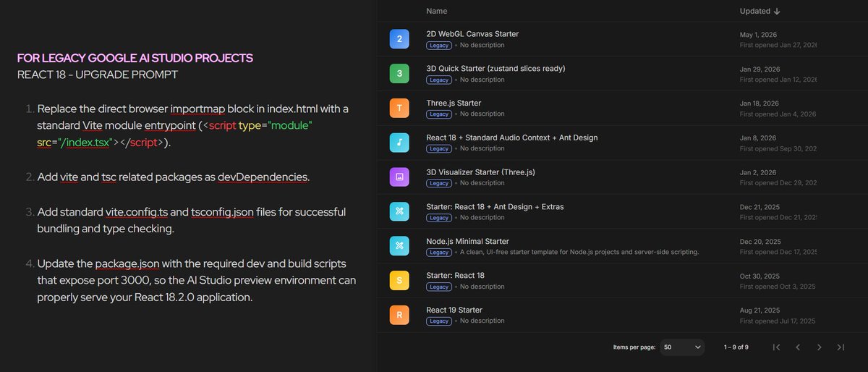Sort by Updated column header
The width and height of the screenshot is (868, 372).
(x=759, y=11)
